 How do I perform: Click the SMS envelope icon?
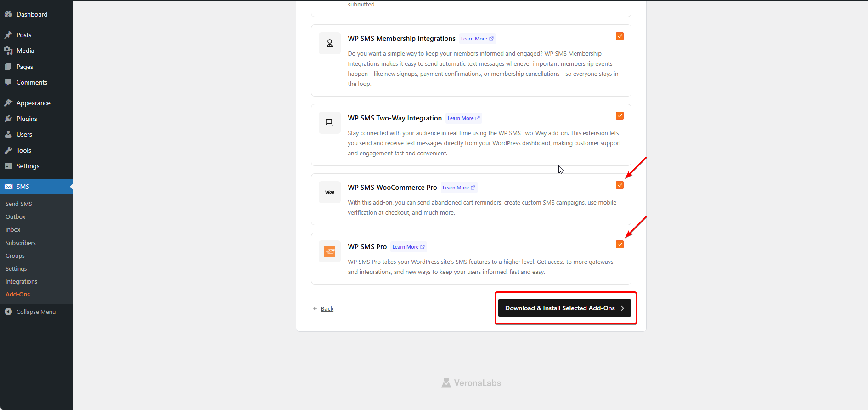click(x=8, y=187)
